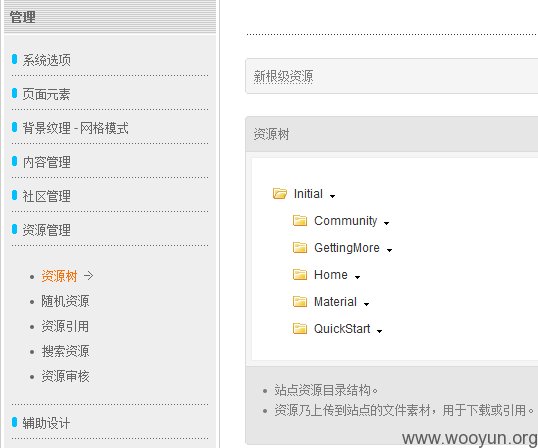This screenshot has height=448, width=538.
Task: Go to the 搜索资源 submenu link
Action: click(x=65, y=351)
